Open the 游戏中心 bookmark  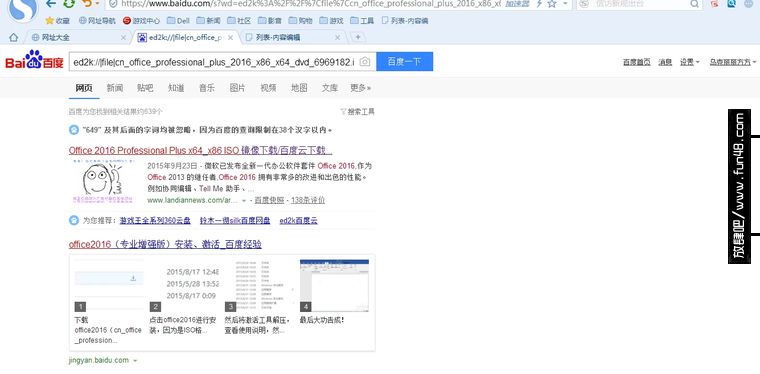tap(141, 21)
